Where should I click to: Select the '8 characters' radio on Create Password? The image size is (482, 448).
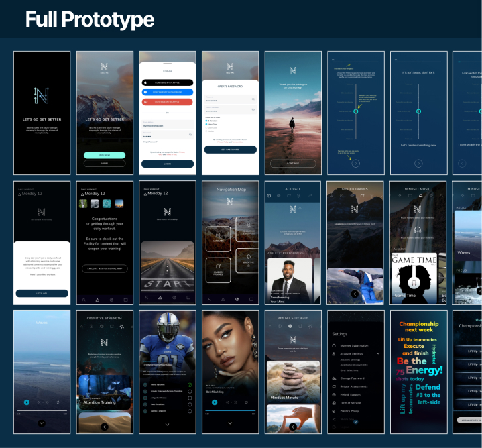click(x=206, y=121)
